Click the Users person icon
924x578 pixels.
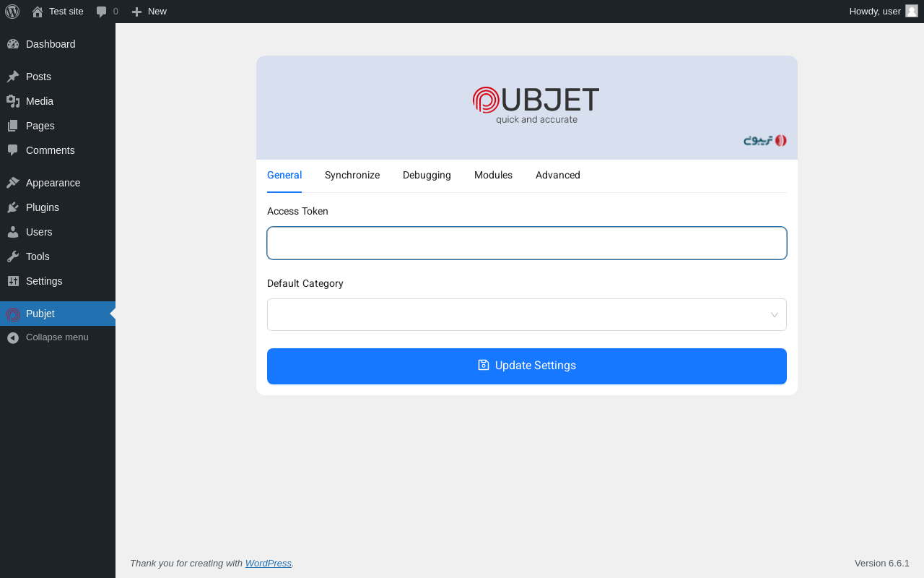[x=13, y=232]
